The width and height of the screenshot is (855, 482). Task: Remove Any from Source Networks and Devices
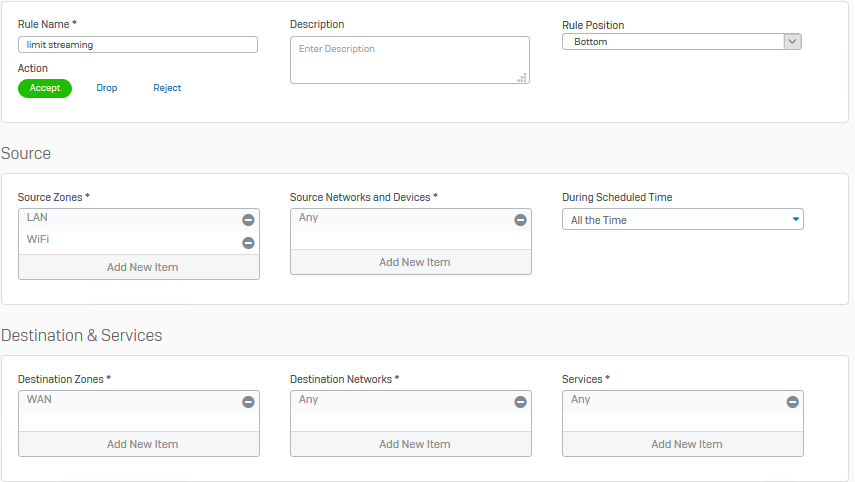click(520, 220)
